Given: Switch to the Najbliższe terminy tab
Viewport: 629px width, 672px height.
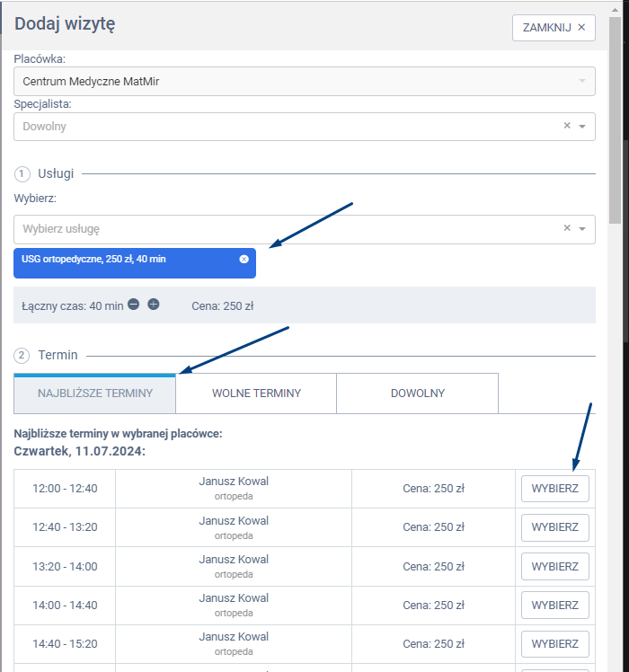Looking at the screenshot, I should [x=94, y=393].
